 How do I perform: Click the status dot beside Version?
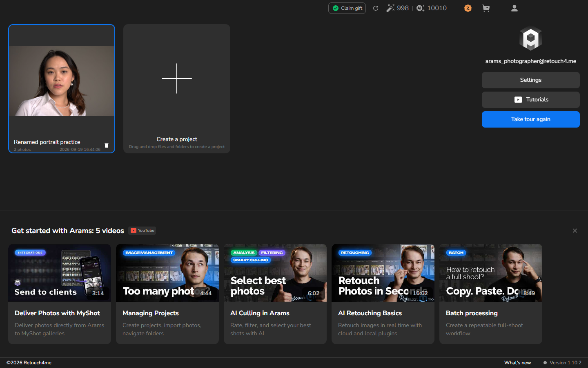pos(545,363)
